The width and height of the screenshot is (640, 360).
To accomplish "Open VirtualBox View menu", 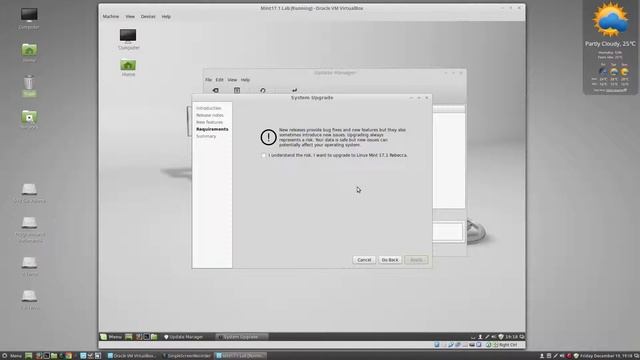I will click(130, 17).
